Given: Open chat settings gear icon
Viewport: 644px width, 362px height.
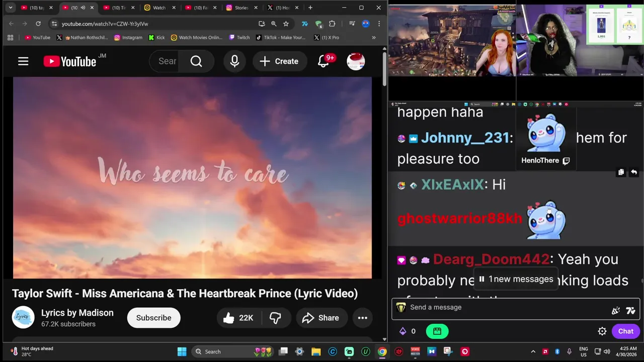Looking at the screenshot, I should click(x=602, y=331).
